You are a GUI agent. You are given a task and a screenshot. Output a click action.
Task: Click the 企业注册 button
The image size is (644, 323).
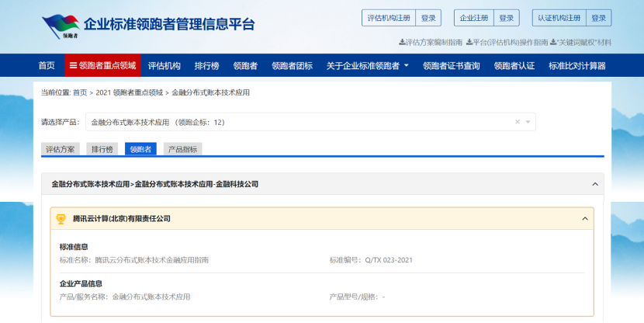(x=474, y=18)
